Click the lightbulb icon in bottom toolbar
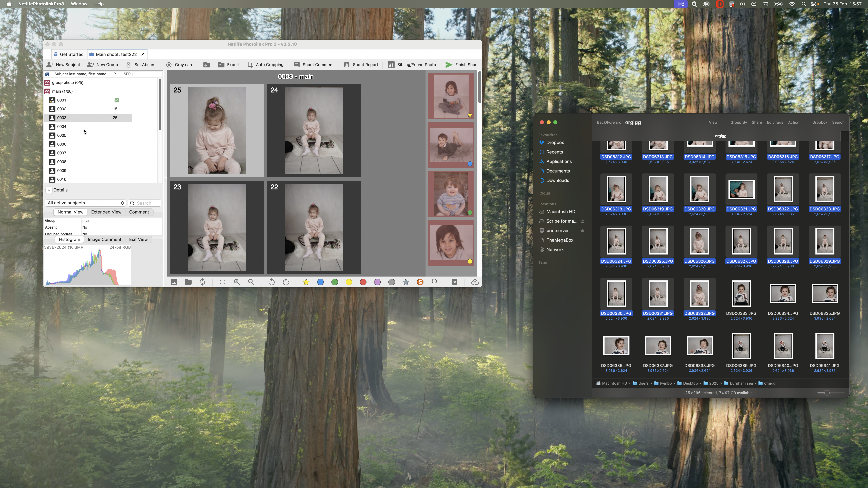 pos(434,282)
